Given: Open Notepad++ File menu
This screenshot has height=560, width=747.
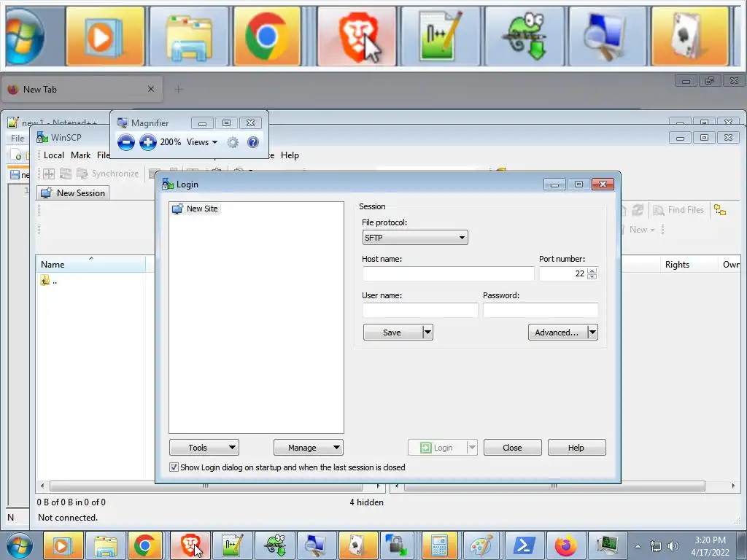Looking at the screenshot, I should pyautogui.click(x=18, y=139).
